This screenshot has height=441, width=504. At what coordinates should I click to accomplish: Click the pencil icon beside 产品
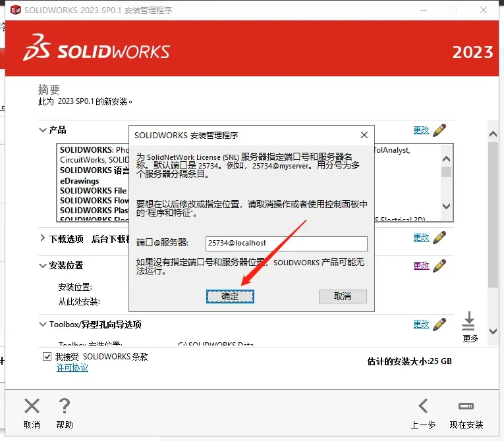click(x=439, y=130)
